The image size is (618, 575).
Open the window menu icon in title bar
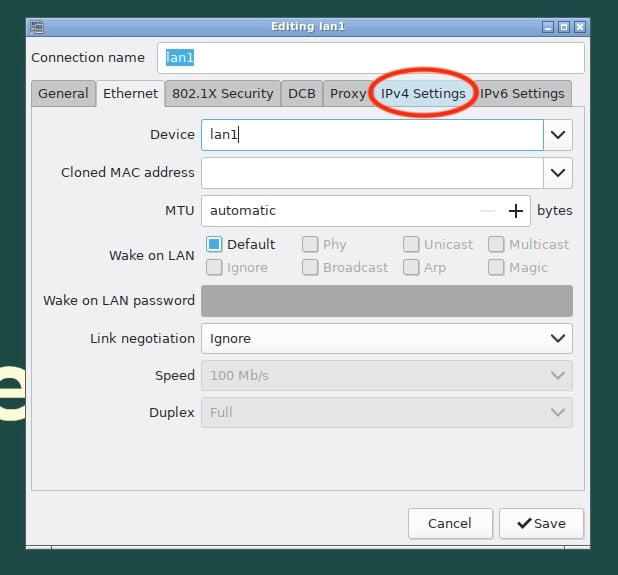click(37, 26)
